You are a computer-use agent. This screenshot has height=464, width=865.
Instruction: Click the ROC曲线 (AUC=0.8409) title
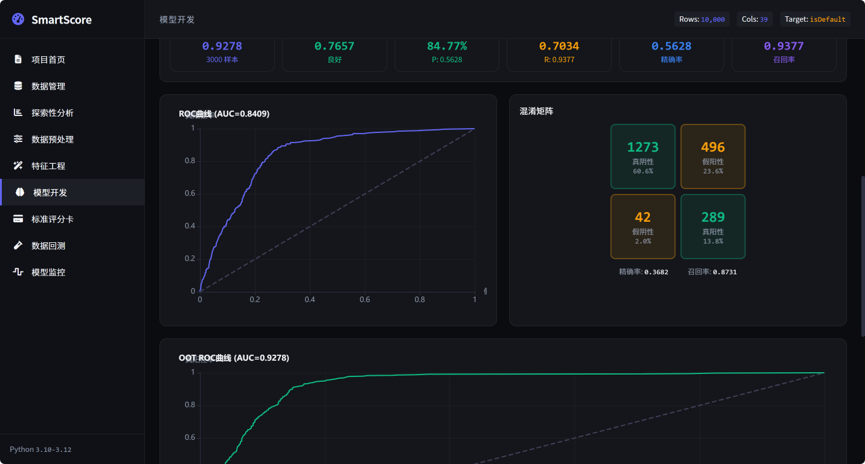pyautogui.click(x=224, y=114)
